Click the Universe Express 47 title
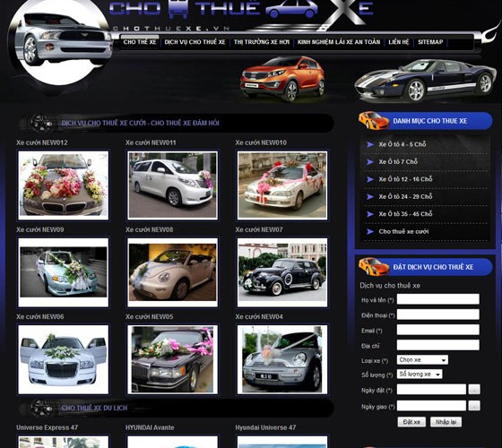The image size is (502, 448). click(x=47, y=428)
